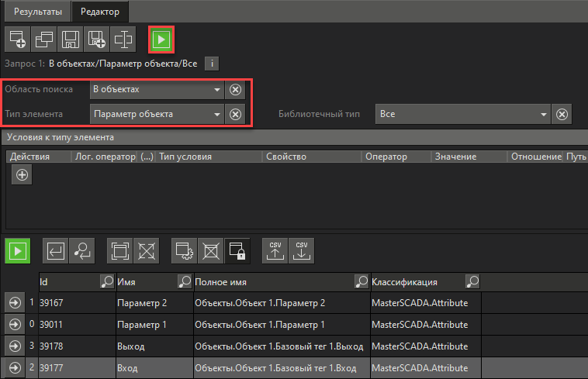This screenshot has width=588, height=379.
Task: Click the rename query icon
Action: (123, 37)
